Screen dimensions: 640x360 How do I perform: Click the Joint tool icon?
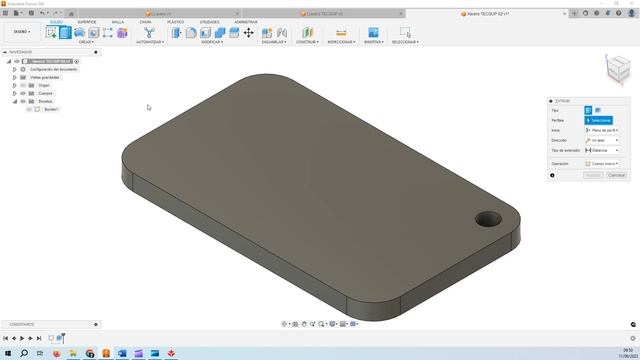[282, 33]
